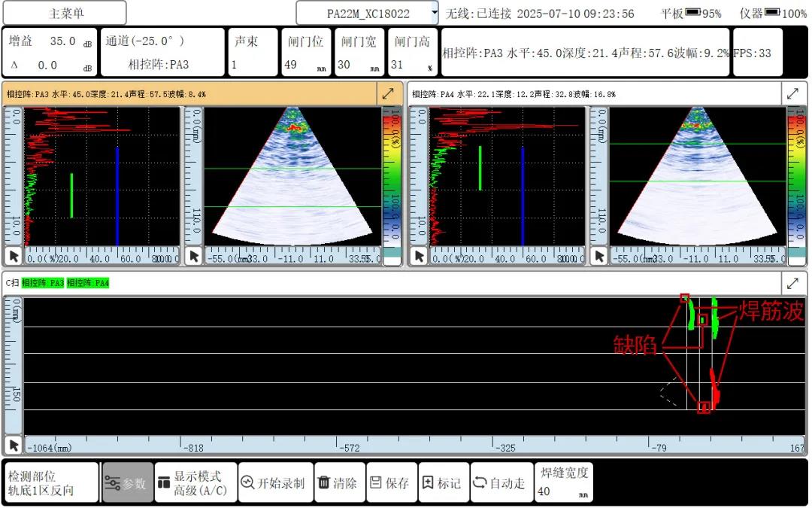This screenshot has height=508, width=812.
Task: Toggle 相控阵:PA4 tag in C扫 panel
Action: (x=88, y=283)
